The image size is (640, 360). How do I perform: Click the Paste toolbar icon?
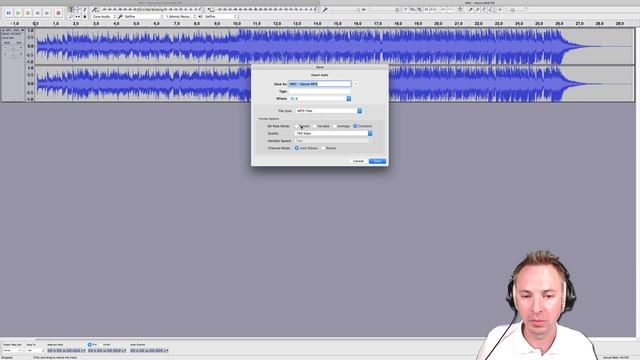coord(419,9)
